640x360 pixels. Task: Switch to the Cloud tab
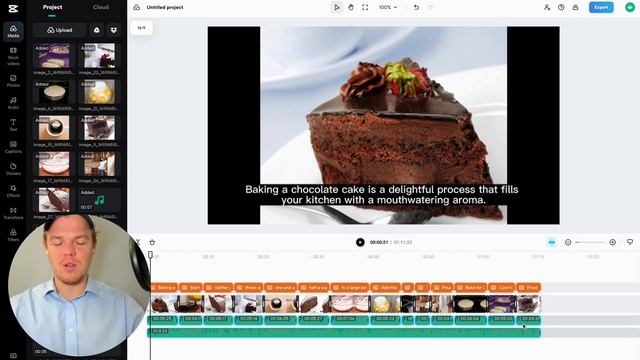click(100, 7)
